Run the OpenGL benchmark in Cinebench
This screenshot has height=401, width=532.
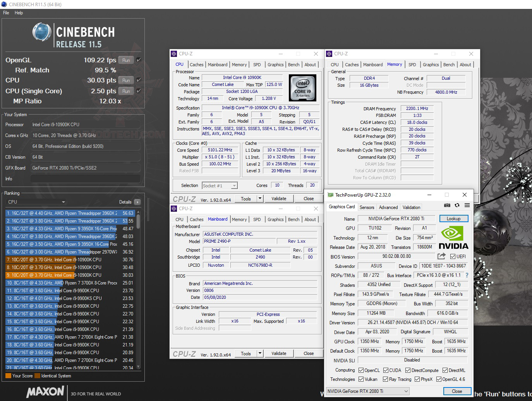coord(125,60)
